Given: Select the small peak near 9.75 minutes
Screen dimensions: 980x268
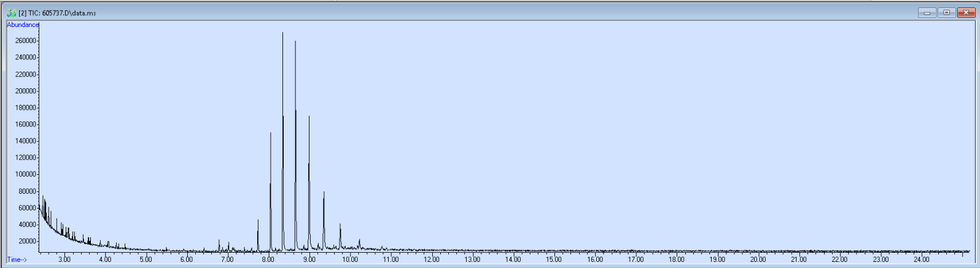Looking at the screenshot, I should pyautogui.click(x=340, y=237).
